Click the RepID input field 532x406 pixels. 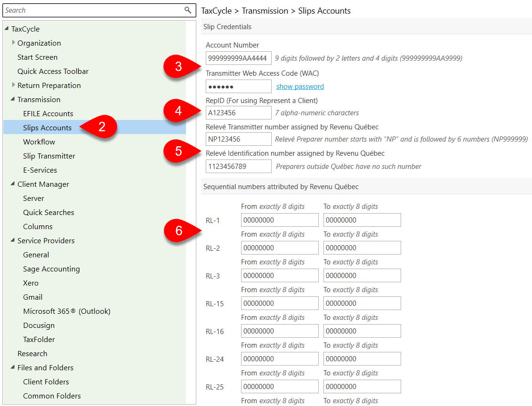[x=239, y=113]
